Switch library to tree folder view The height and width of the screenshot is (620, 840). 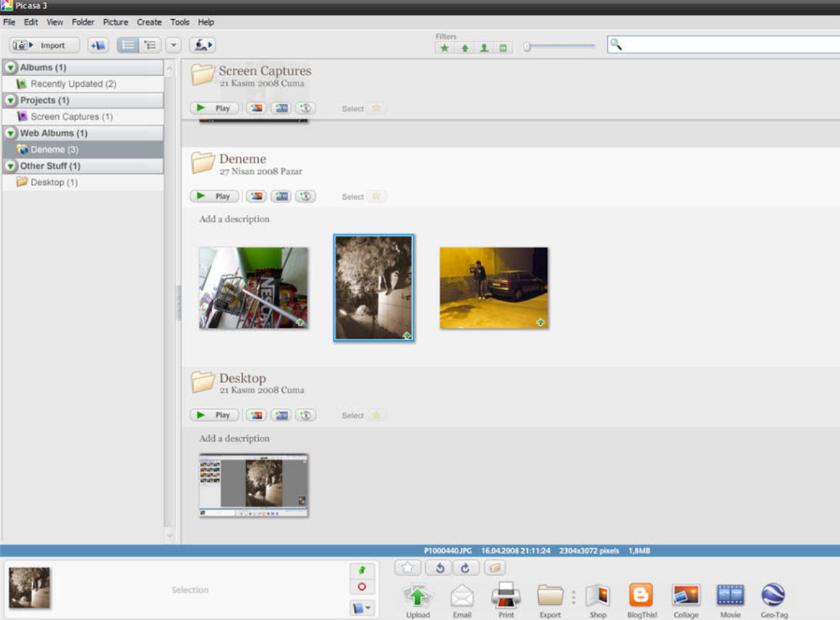(150, 46)
